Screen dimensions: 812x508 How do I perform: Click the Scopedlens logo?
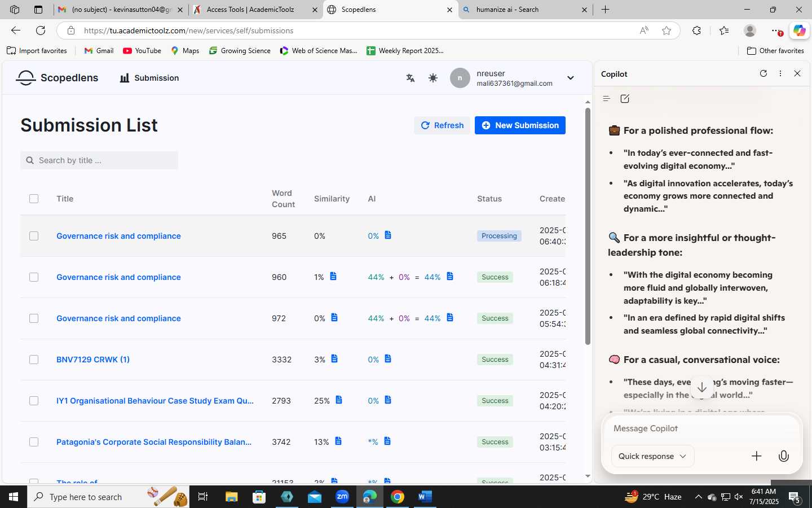coord(57,78)
